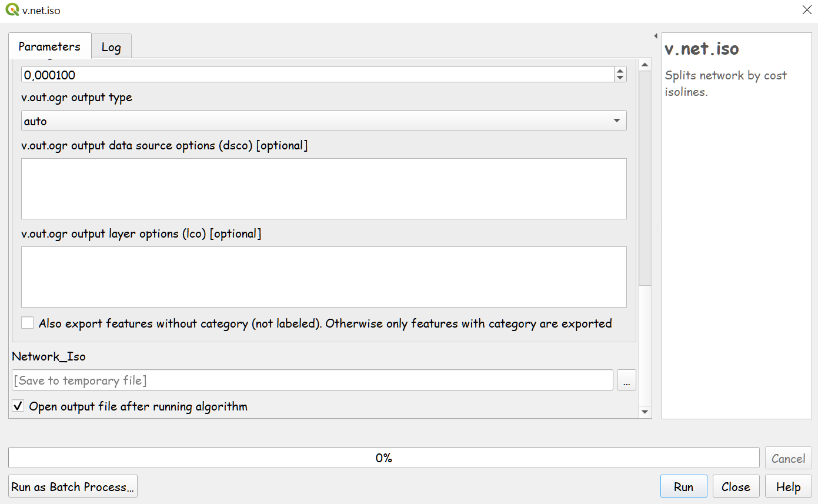This screenshot has height=504, width=818.
Task: Enable export of features without category
Action: pyautogui.click(x=28, y=323)
